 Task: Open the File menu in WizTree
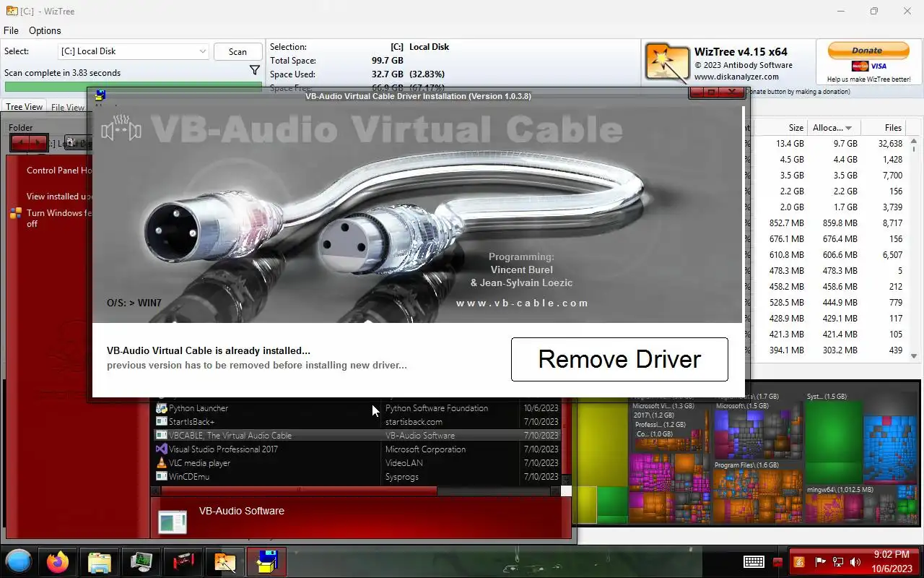coord(11,30)
